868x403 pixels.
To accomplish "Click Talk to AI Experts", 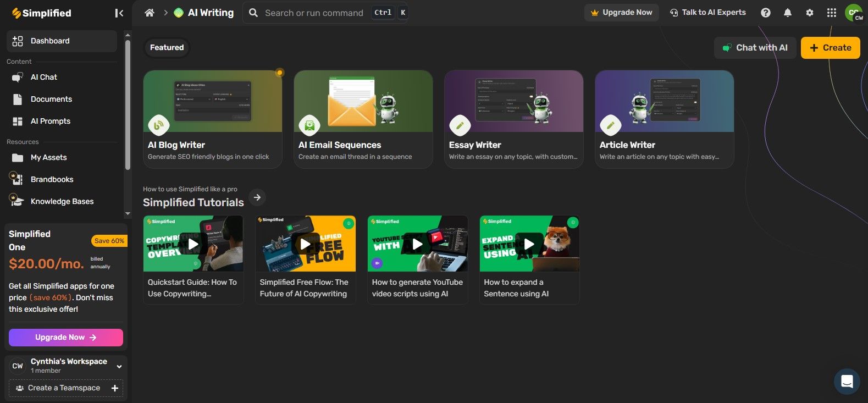I will pyautogui.click(x=708, y=13).
